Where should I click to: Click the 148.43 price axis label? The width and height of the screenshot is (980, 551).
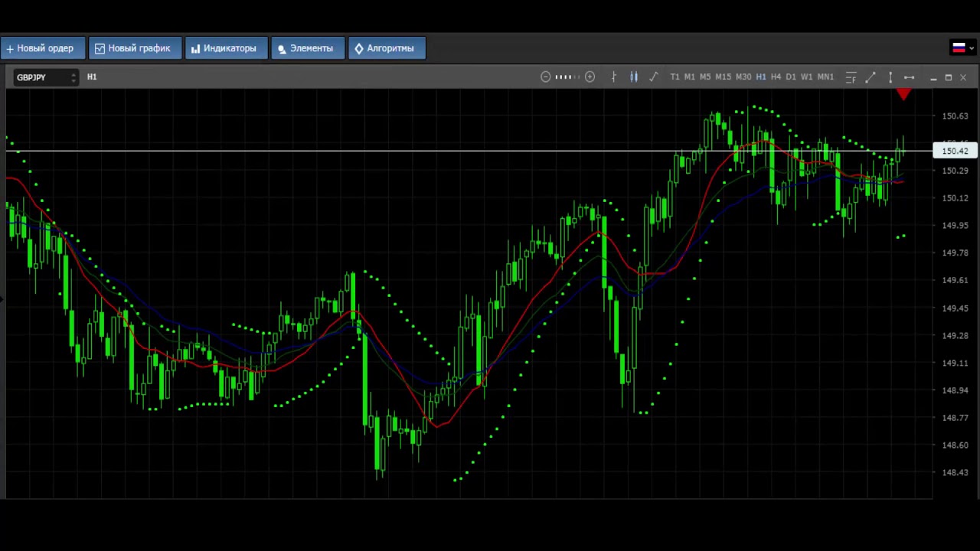(x=955, y=472)
